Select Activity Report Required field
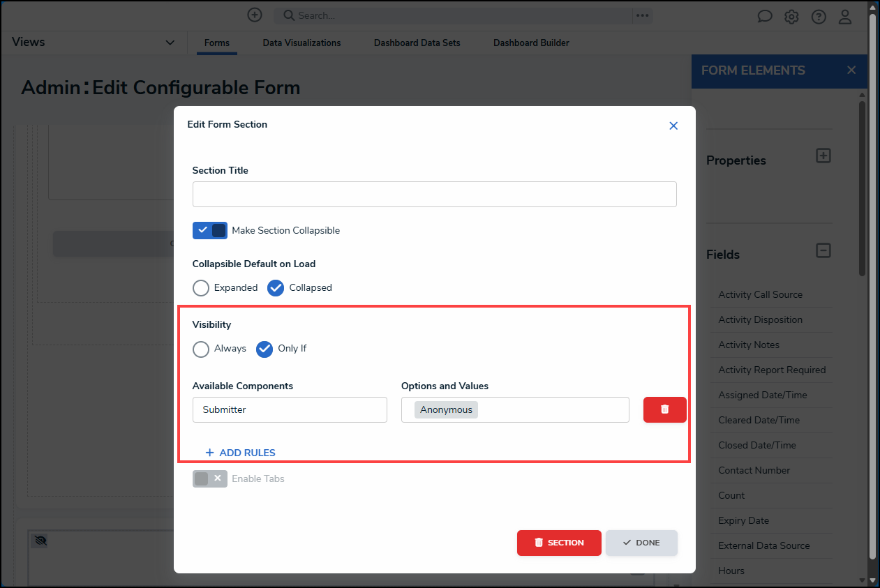880x588 pixels. click(771, 370)
